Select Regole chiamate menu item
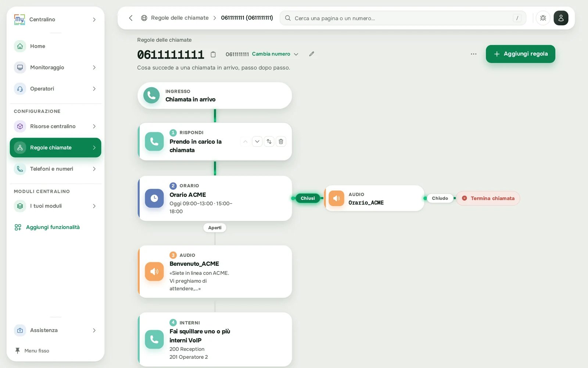The image size is (588, 368). tap(55, 148)
